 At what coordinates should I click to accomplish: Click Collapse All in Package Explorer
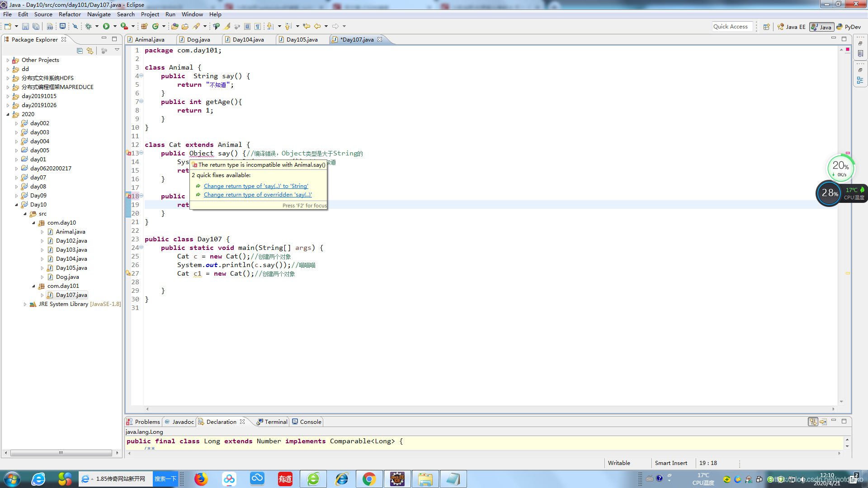[x=80, y=51]
